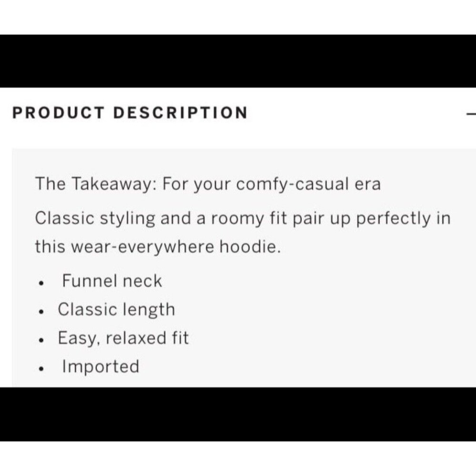
Task: Click the bullet dot beside 'Funnel neck'
Action: (42, 283)
